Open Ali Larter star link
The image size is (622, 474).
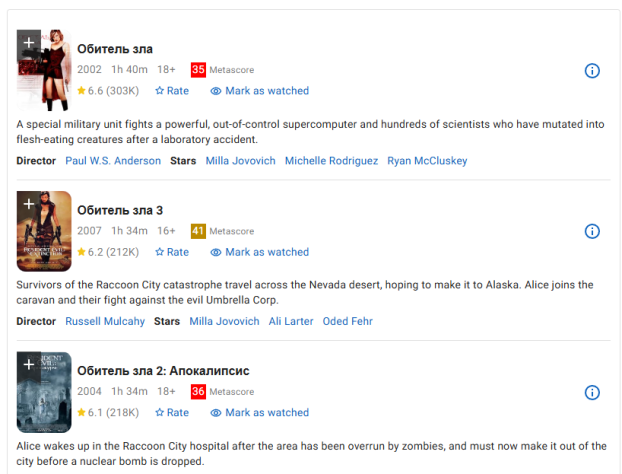click(x=291, y=321)
